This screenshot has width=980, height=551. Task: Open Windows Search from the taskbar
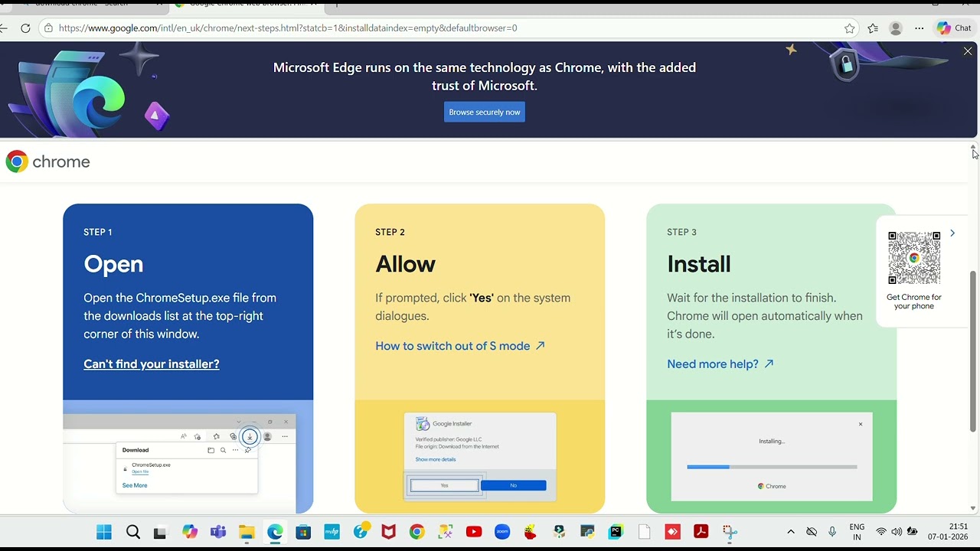[x=133, y=532]
